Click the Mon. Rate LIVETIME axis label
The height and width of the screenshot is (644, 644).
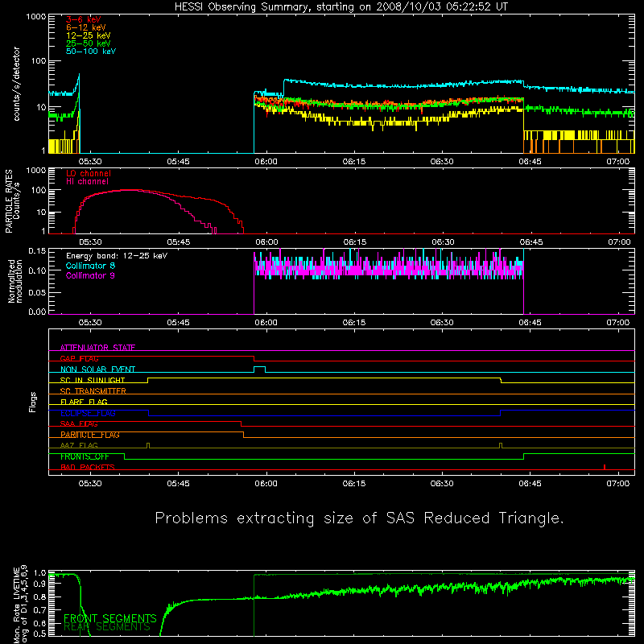(x=20, y=604)
